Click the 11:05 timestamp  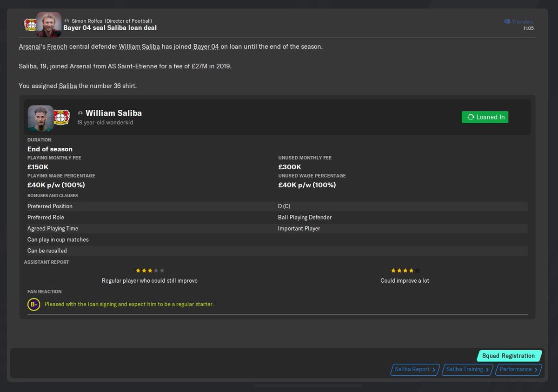(x=528, y=28)
